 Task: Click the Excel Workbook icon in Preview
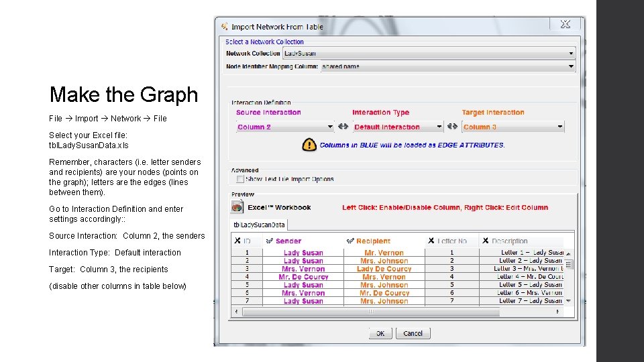237,207
